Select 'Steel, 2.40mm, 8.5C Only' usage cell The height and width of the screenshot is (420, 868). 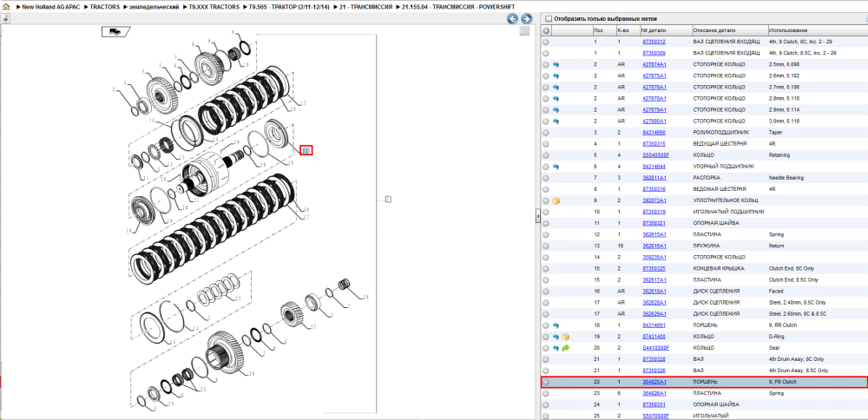click(x=797, y=303)
